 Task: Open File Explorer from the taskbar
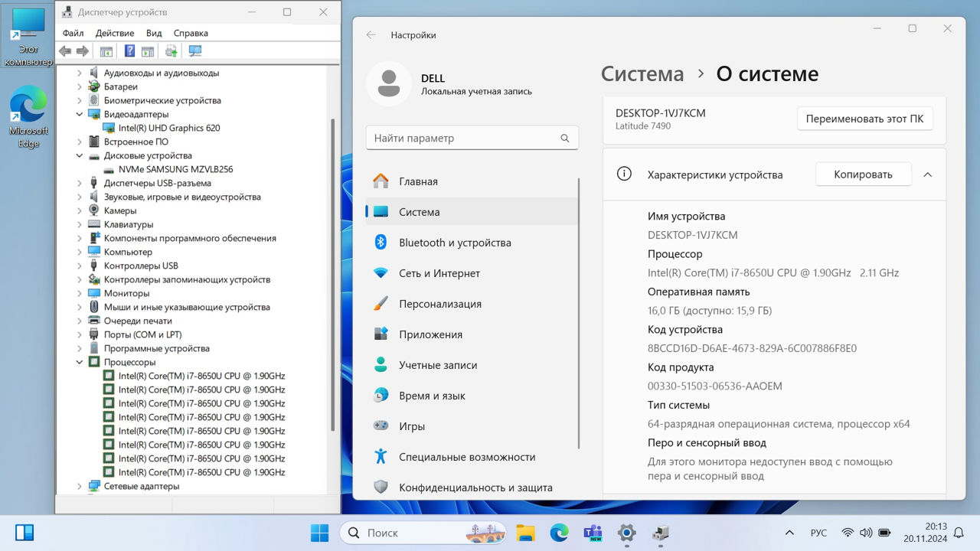[525, 533]
